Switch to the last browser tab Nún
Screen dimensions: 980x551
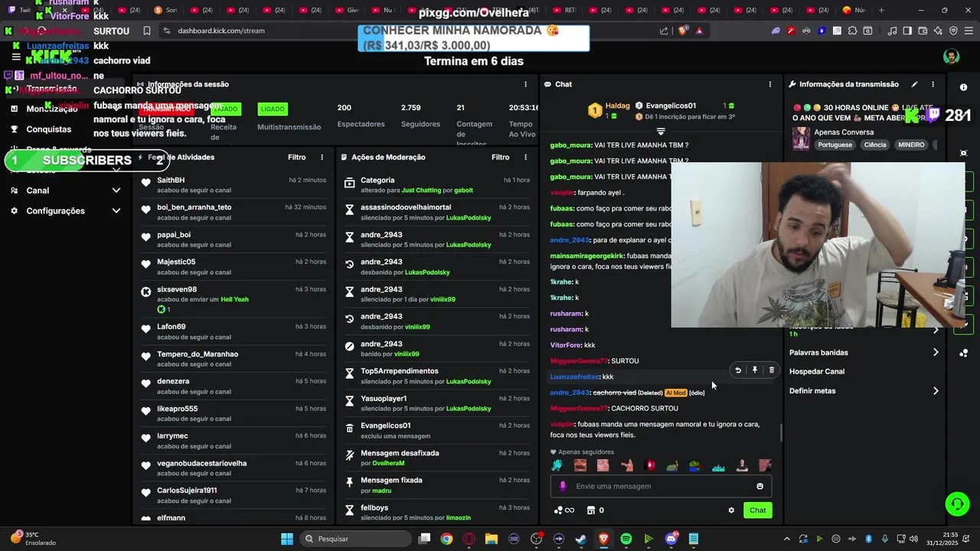point(853,10)
